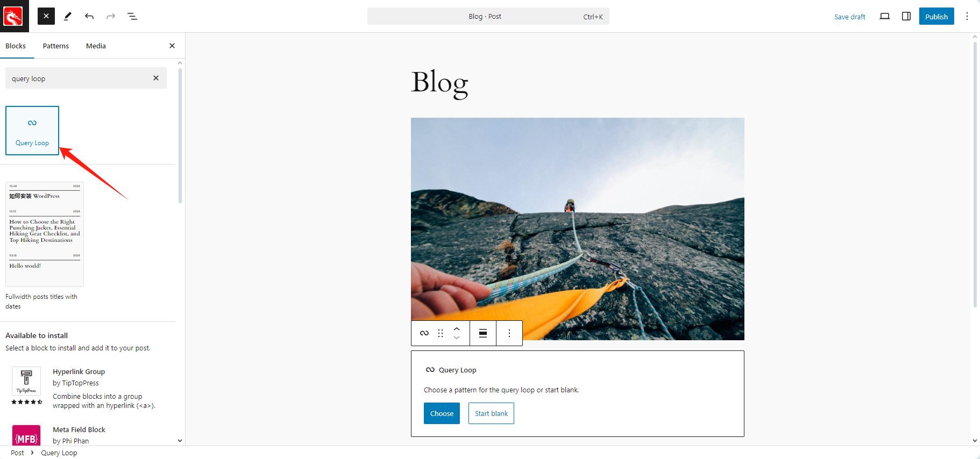Select the Query Loop block tile
980x459 pixels.
pyautogui.click(x=32, y=131)
